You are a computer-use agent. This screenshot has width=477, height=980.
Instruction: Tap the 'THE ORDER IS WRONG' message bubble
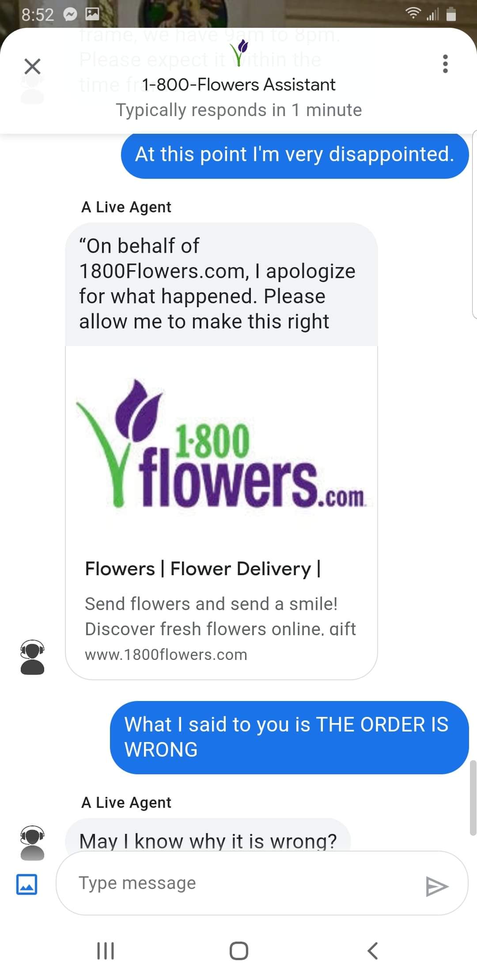tap(289, 737)
